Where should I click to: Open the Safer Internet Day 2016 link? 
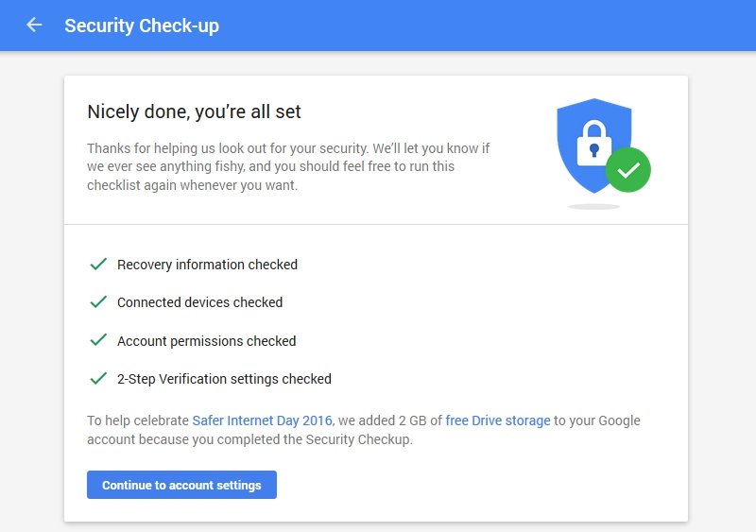pos(263,420)
